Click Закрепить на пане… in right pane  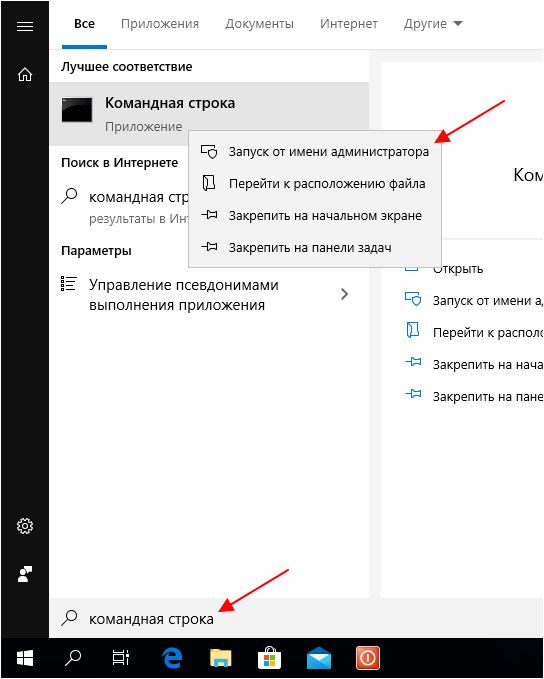tap(488, 396)
